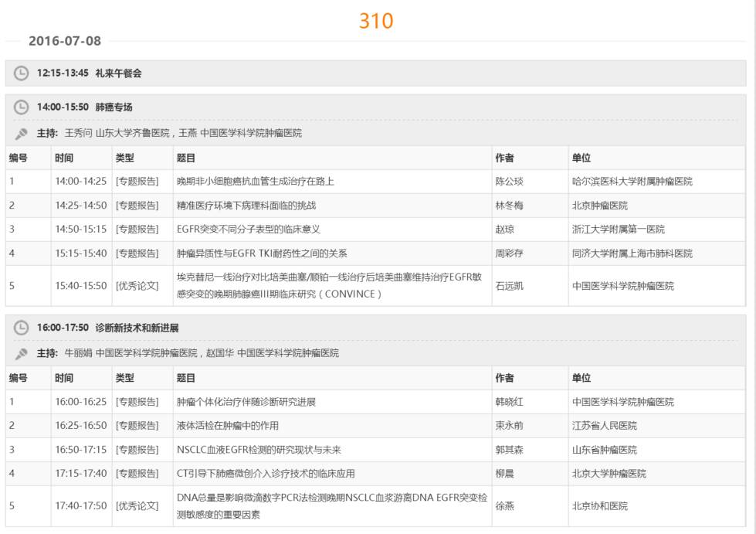Click affiliation 浙江大学附属第一医院
Screen dimensions: 756x534
(618, 229)
